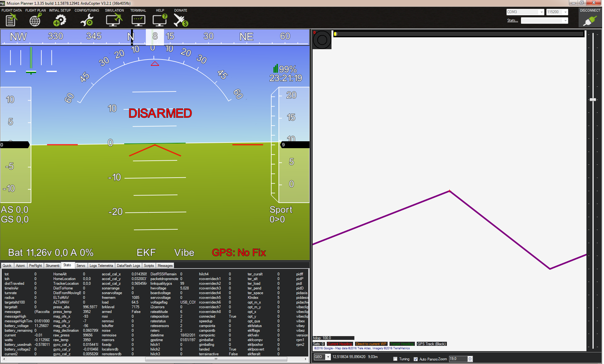This screenshot has width=604, height=364.
Task: Toggle the Auto Pan checkbox
Action: coord(416,359)
